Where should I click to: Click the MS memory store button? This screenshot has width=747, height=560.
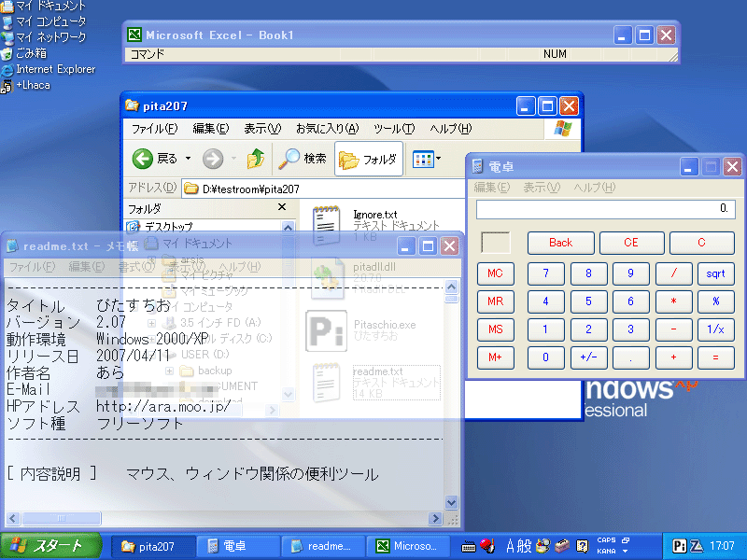(x=496, y=329)
